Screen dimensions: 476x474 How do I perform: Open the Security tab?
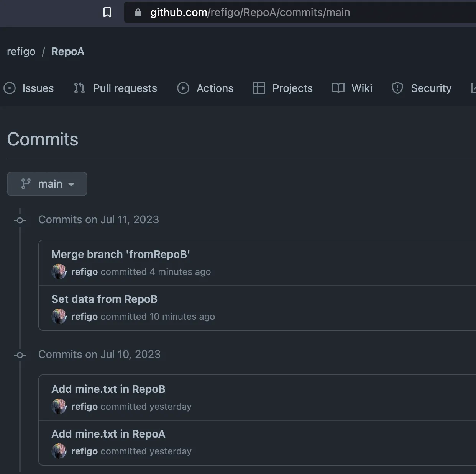click(x=422, y=88)
